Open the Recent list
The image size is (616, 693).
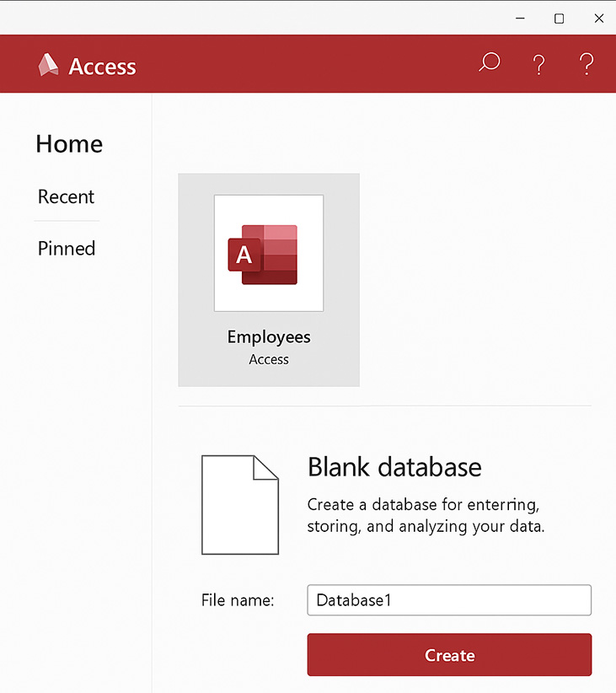tap(66, 196)
